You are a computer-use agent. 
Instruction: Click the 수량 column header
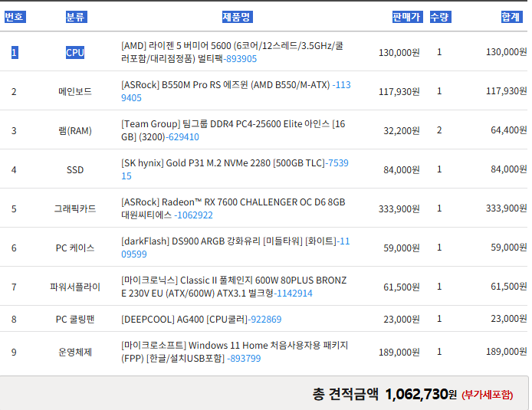440,17
